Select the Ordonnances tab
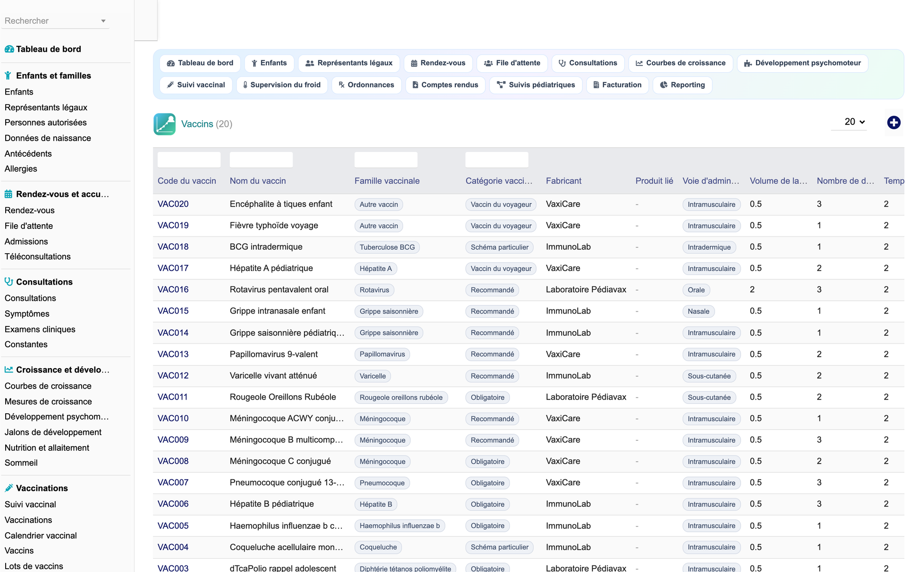 point(367,85)
